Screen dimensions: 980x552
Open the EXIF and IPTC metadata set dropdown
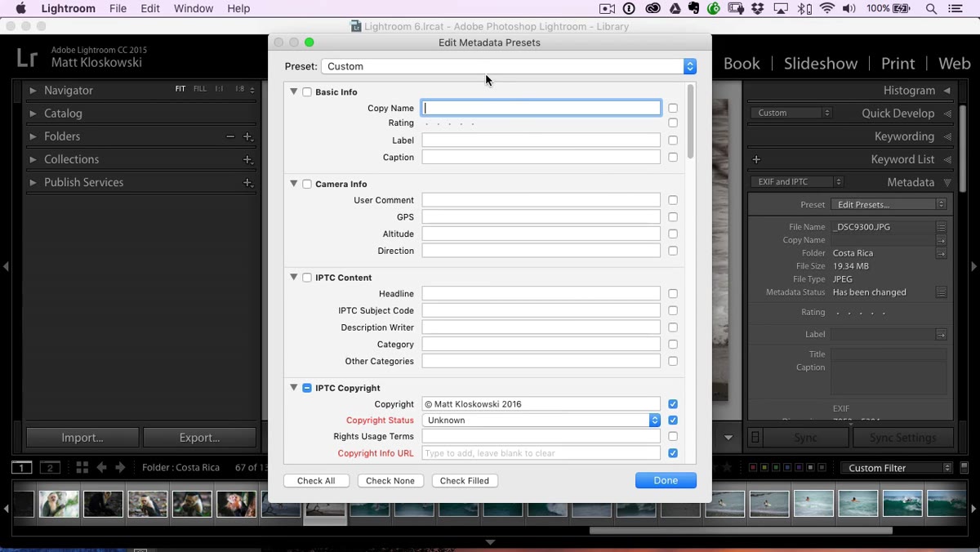(796, 182)
